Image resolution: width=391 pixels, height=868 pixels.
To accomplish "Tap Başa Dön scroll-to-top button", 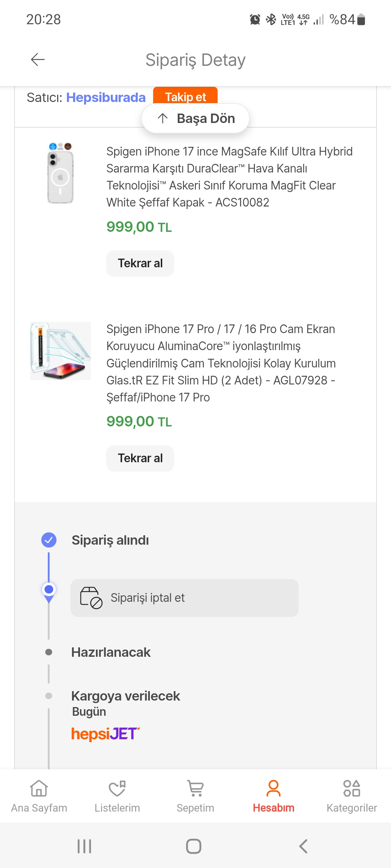I will click(195, 118).
